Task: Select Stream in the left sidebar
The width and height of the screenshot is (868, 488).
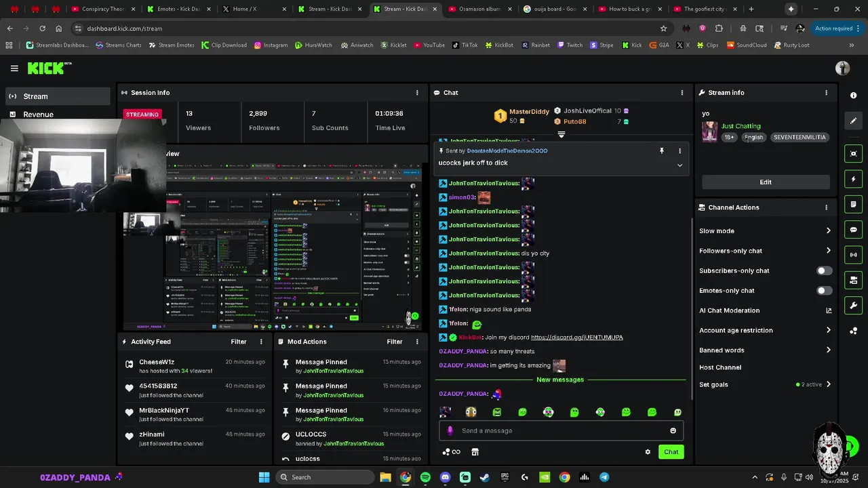Action: point(58,96)
